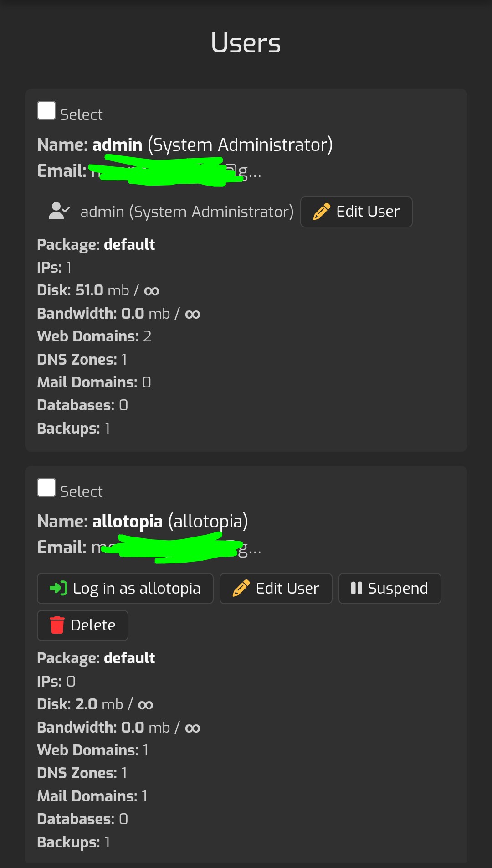
Task: Click the Select label on admin card
Action: point(82,114)
